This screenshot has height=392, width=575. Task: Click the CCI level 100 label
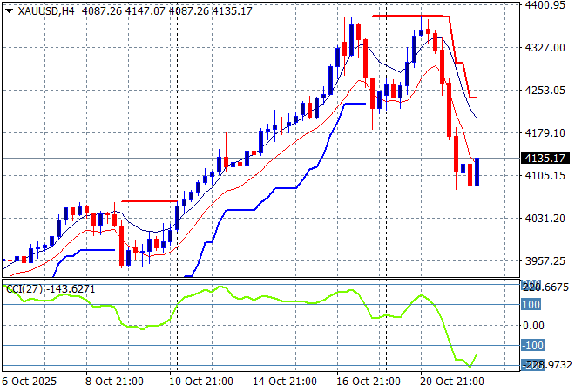(531, 304)
